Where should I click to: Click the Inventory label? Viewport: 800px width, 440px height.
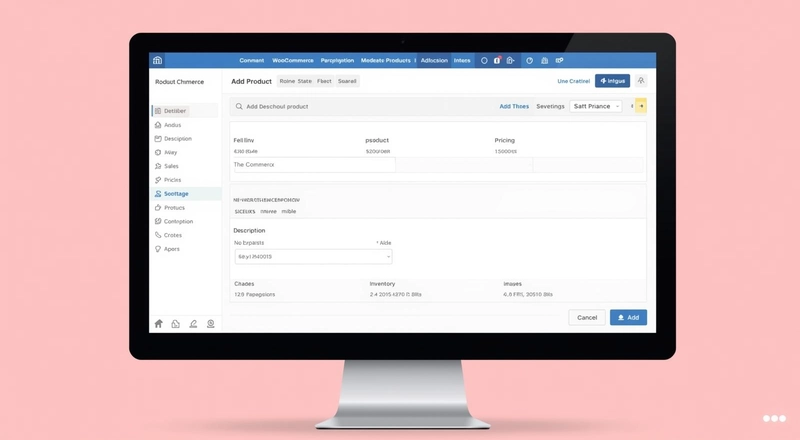click(x=382, y=284)
